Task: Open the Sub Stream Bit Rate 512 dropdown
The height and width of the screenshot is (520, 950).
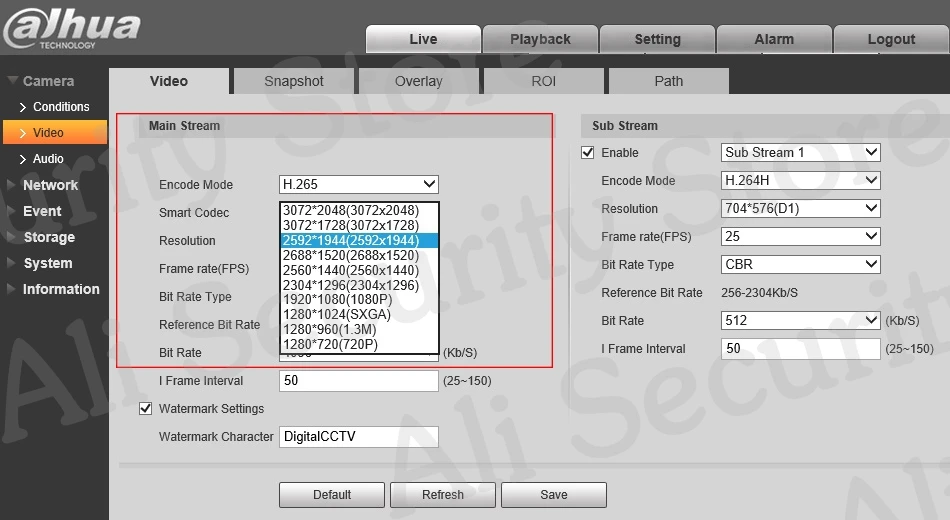Action: 800,321
